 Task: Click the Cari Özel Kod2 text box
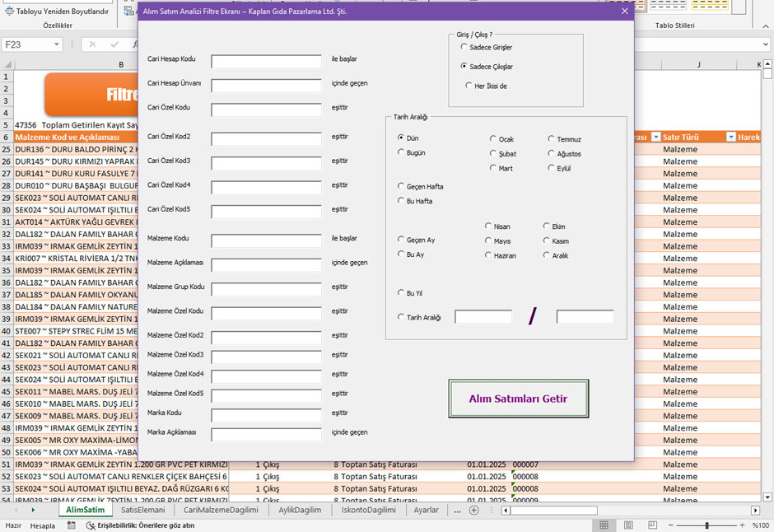point(266,139)
